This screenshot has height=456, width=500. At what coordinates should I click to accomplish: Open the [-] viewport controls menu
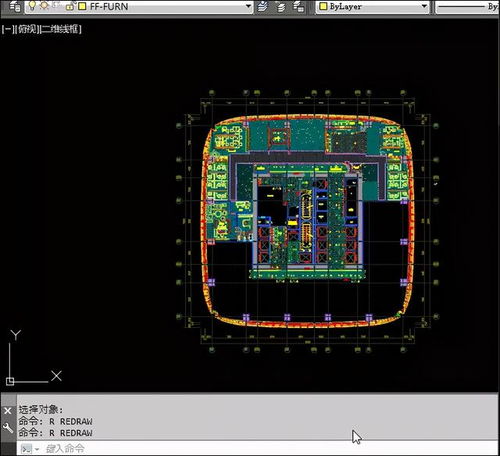click(x=8, y=29)
